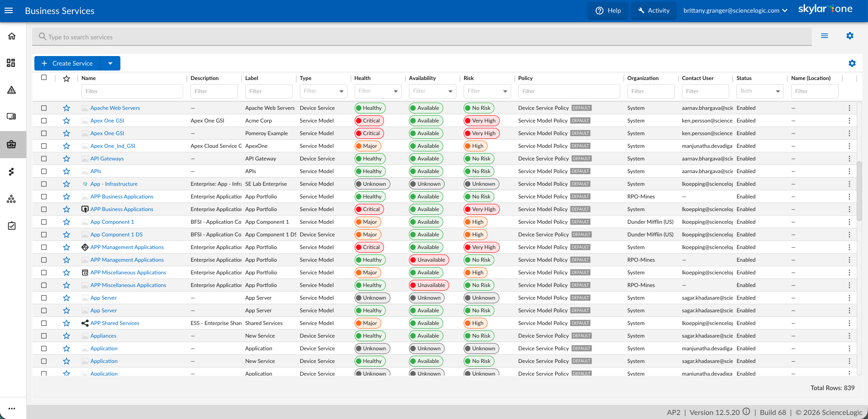The image size is (868, 419).
Task: Tick the App Component 1 DS checkbox
Action: 44,235
